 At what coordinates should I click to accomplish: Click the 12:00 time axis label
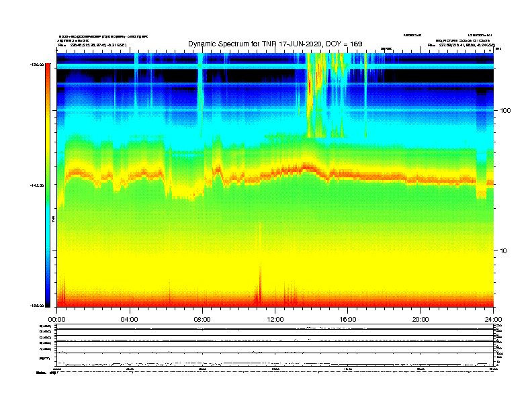[275, 320]
